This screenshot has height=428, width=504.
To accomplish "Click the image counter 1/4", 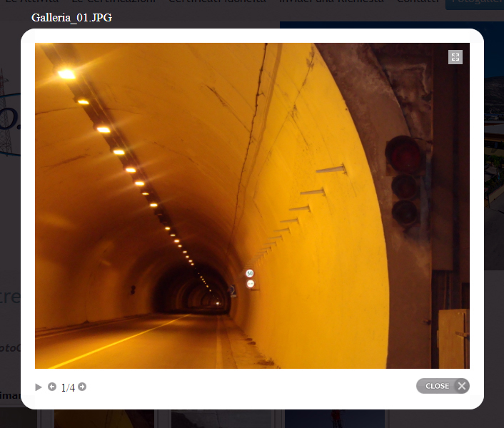I will [x=68, y=387].
